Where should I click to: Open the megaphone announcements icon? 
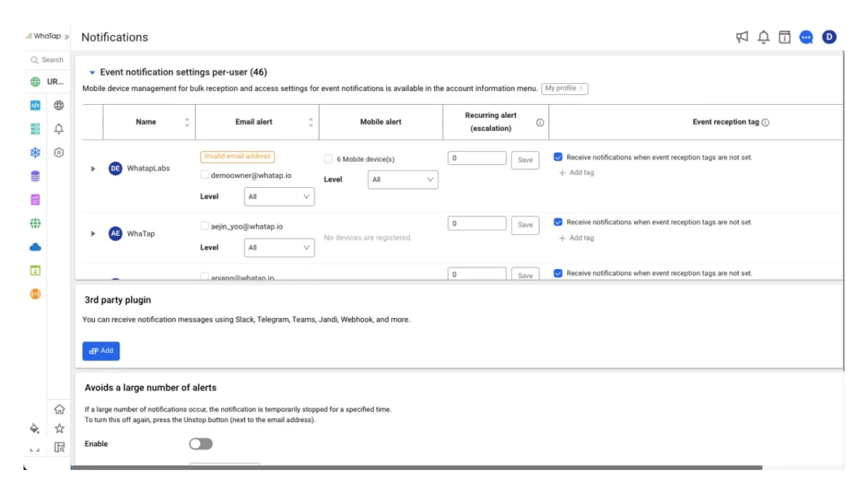741,37
